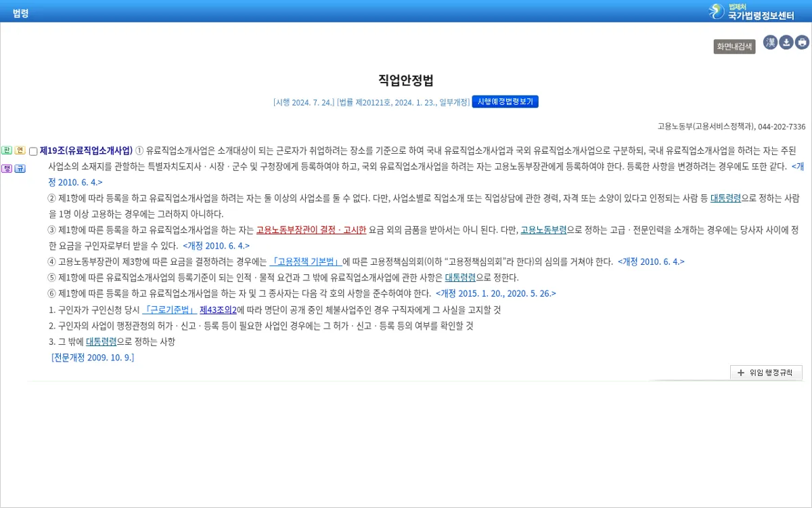Open 대통령령 link in item 3

click(101, 341)
